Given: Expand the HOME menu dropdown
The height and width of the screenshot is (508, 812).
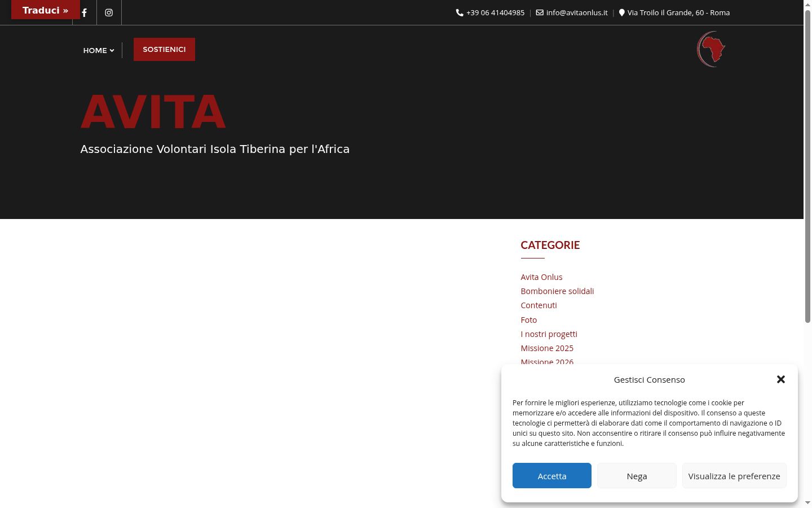Looking at the screenshot, I should 99,50.
